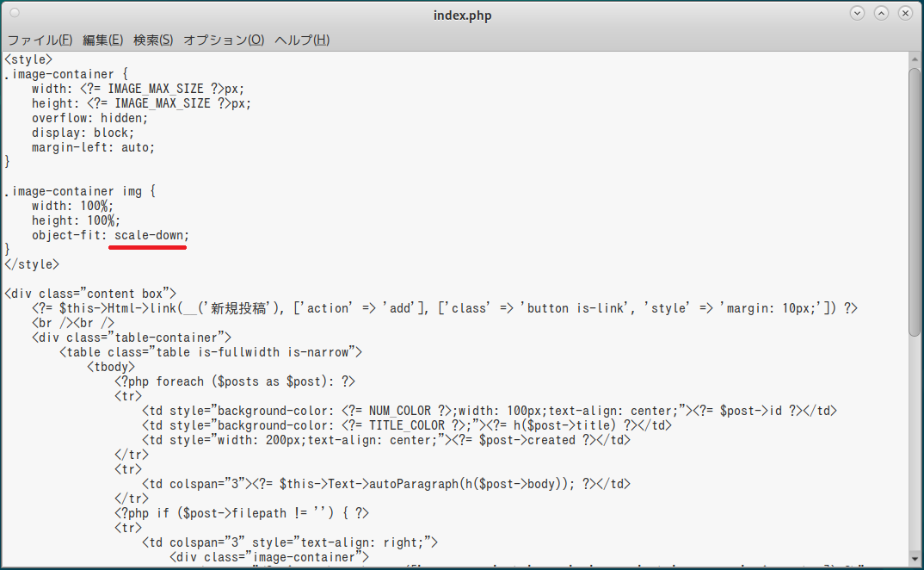This screenshot has width=924, height=570.
Task: Click the index.php title bar text
Action: 462,15
